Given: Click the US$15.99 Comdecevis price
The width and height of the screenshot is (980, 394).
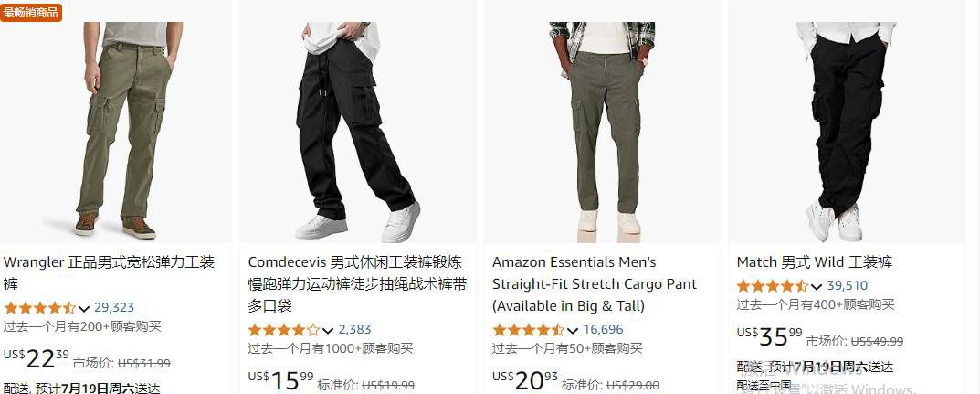Looking at the screenshot, I should pyautogui.click(x=281, y=379).
